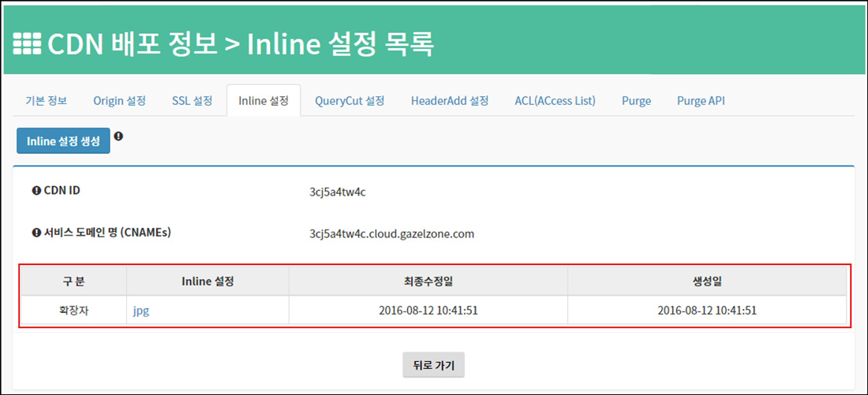This screenshot has height=395, width=868.
Task: Go to the SSL 설정 tab
Action: tap(192, 101)
